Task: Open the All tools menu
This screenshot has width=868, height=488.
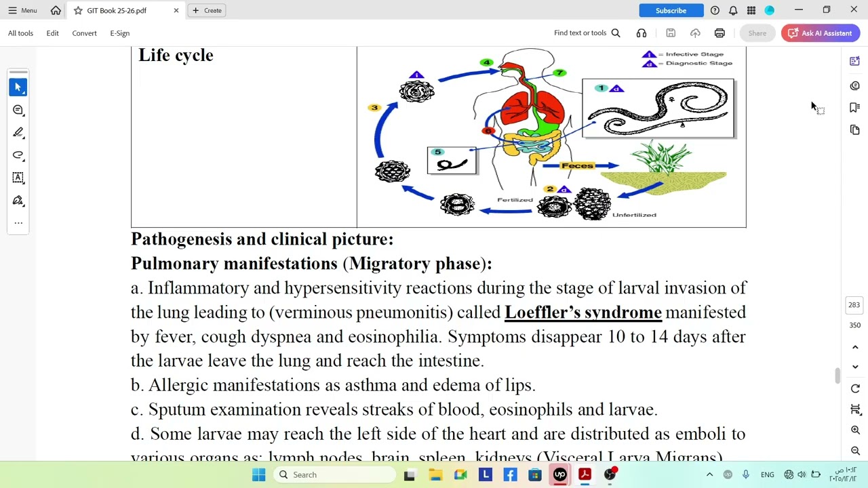Action: point(20,33)
